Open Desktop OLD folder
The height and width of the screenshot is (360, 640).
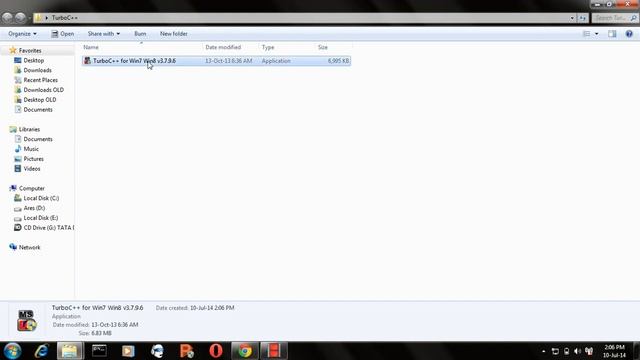click(40, 100)
